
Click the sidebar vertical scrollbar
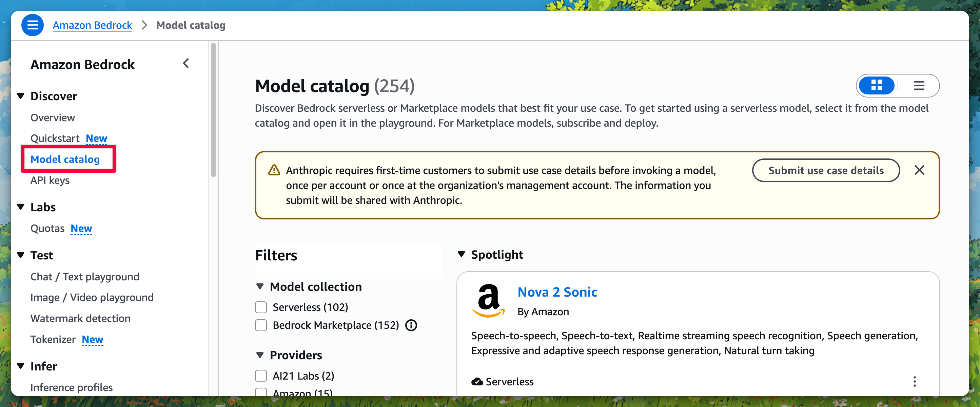(x=213, y=110)
